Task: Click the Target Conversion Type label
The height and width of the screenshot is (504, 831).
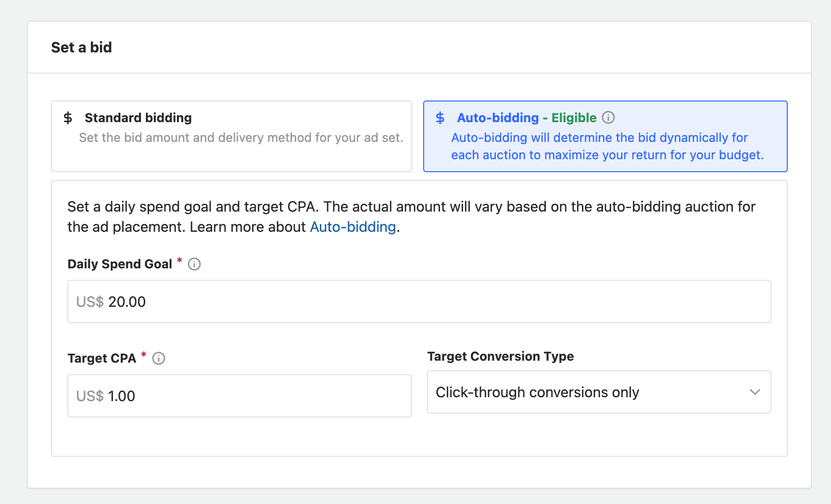Action: click(x=500, y=356)
